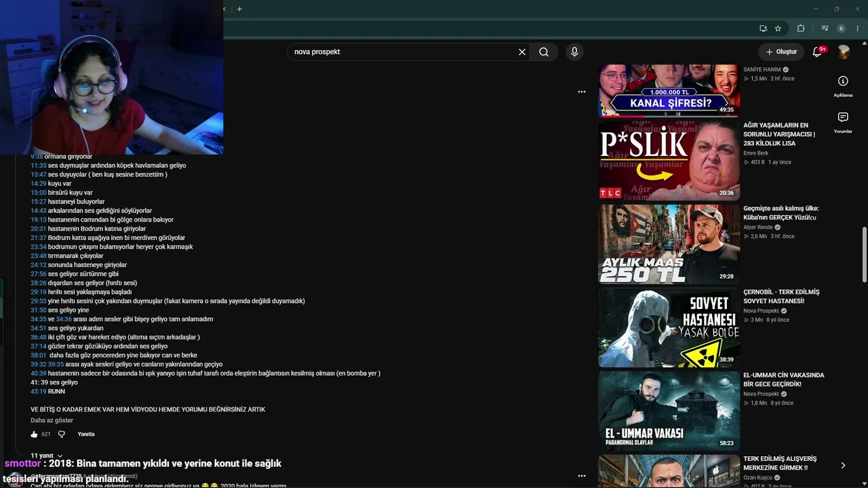The width and height of the screenshot is (868, 488).
Task: Open the browser extensions puzzle icon
Action: (x=801, y=28)
